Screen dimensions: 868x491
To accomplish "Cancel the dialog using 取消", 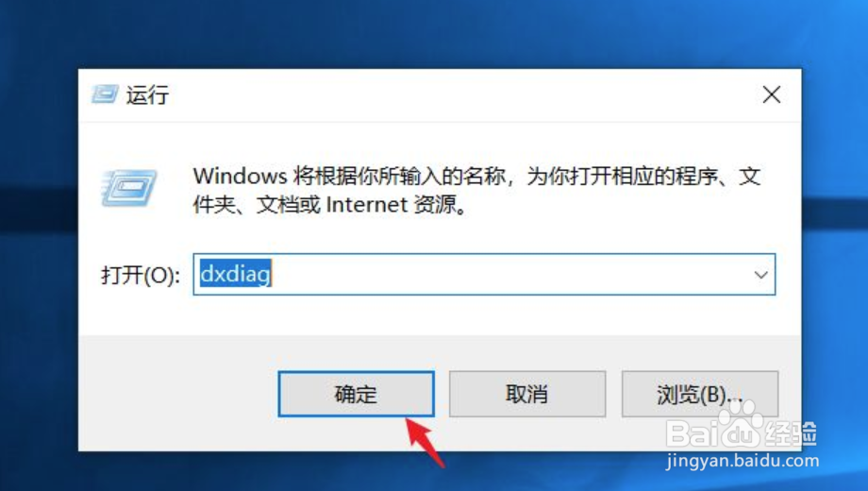I will click(x=527, y=394).
